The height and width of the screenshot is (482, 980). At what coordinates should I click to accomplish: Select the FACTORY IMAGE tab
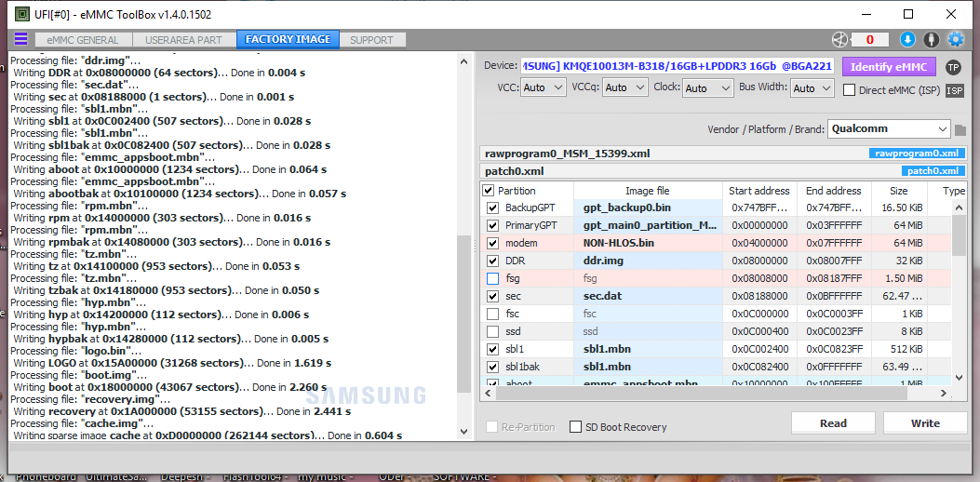pyautogui.click(x=289, y=39)
